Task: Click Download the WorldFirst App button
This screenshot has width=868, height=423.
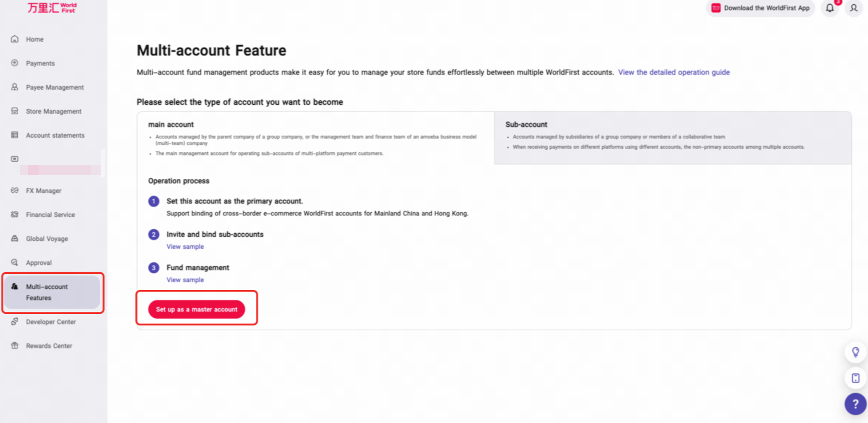Action: click(760, 8)
